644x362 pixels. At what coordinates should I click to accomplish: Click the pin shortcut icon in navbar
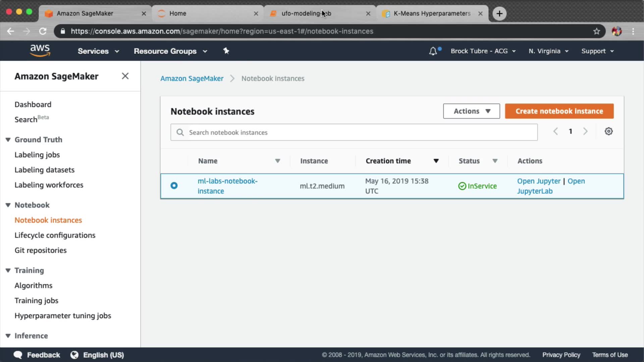click(226, 51)
